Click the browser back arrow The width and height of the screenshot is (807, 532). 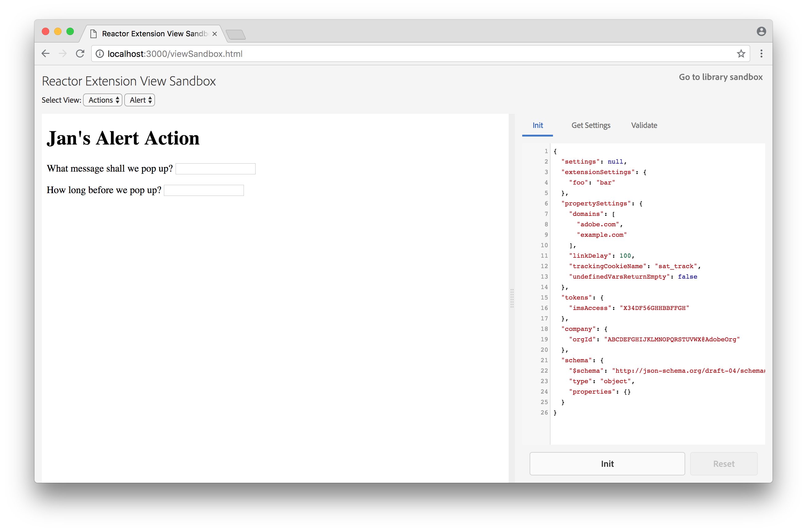(46, 54)
